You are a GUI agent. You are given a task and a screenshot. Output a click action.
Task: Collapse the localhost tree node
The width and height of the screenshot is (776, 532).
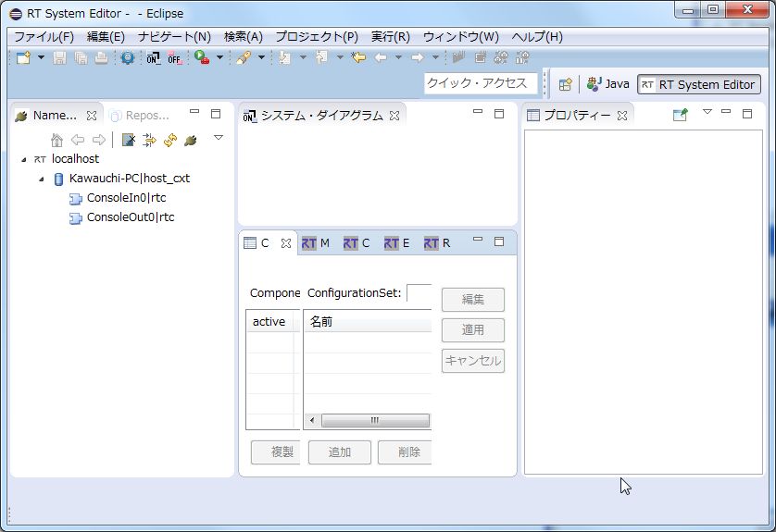(x=23, y=159)
